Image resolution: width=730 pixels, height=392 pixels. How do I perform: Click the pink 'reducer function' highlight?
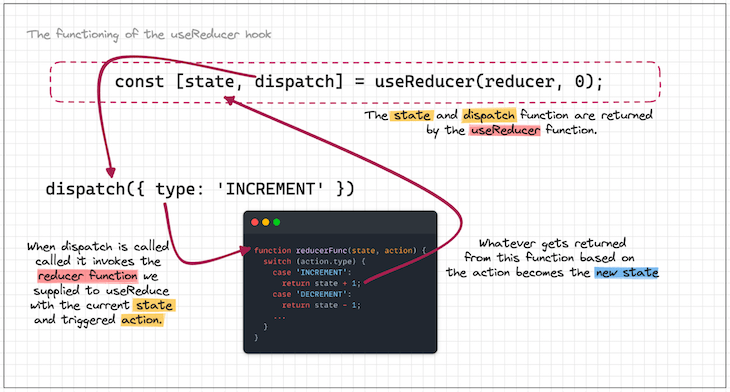pos(88,276)
